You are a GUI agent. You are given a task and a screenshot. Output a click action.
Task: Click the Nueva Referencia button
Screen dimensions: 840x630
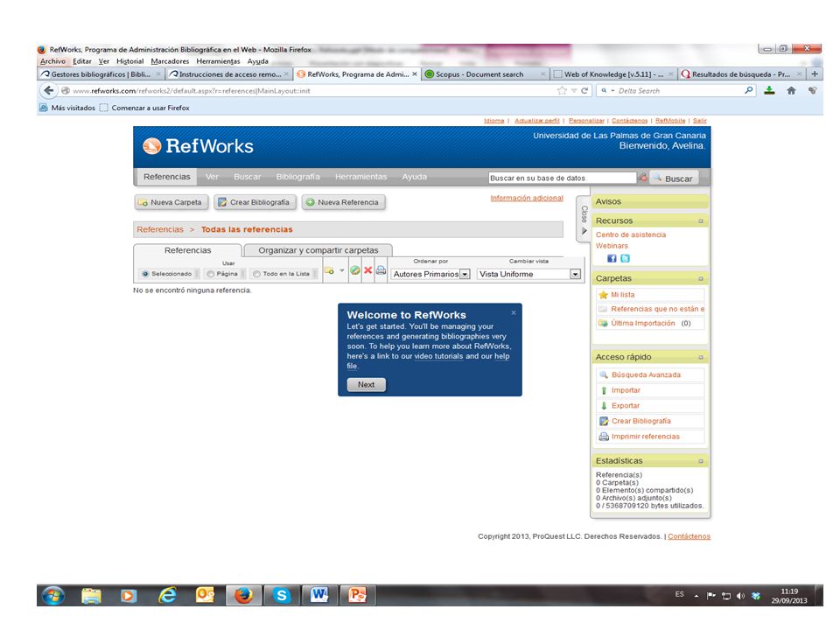coord(343,202)
